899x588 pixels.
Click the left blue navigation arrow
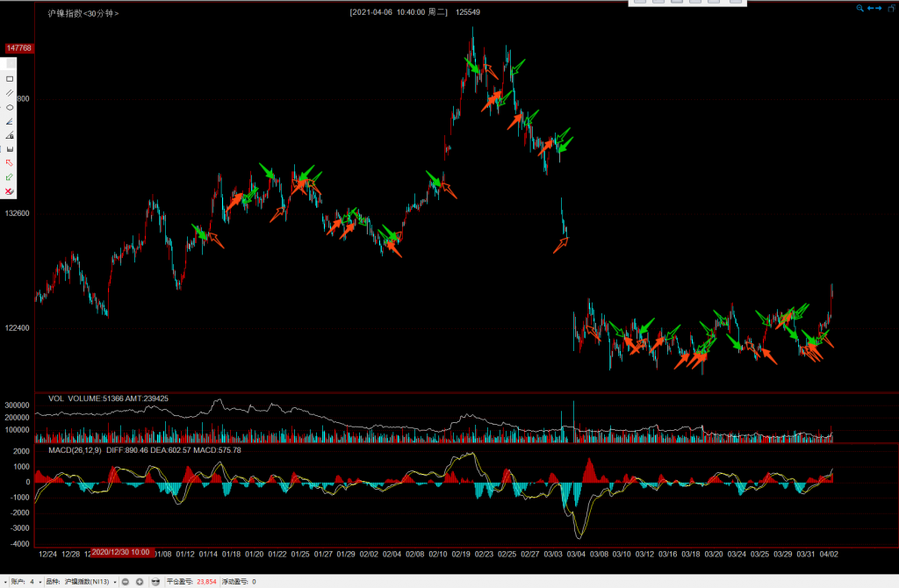coord(870,8)
